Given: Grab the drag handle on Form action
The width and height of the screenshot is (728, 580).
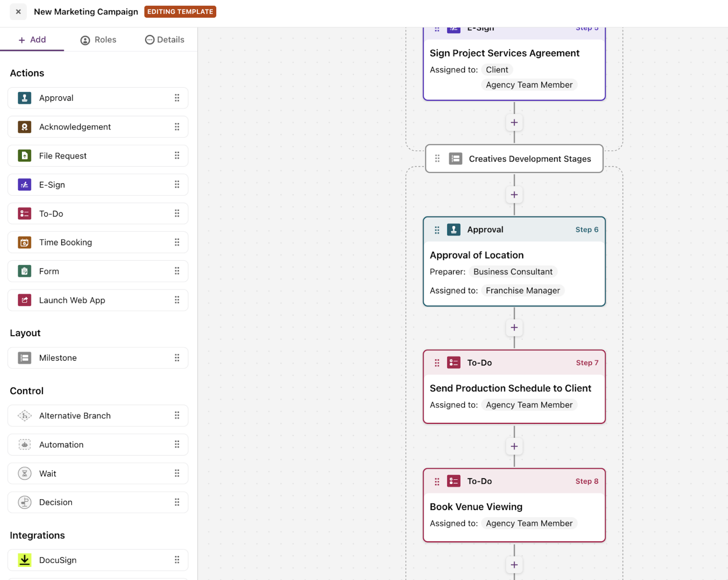Looking at the screenshot, I should [177, 271].
